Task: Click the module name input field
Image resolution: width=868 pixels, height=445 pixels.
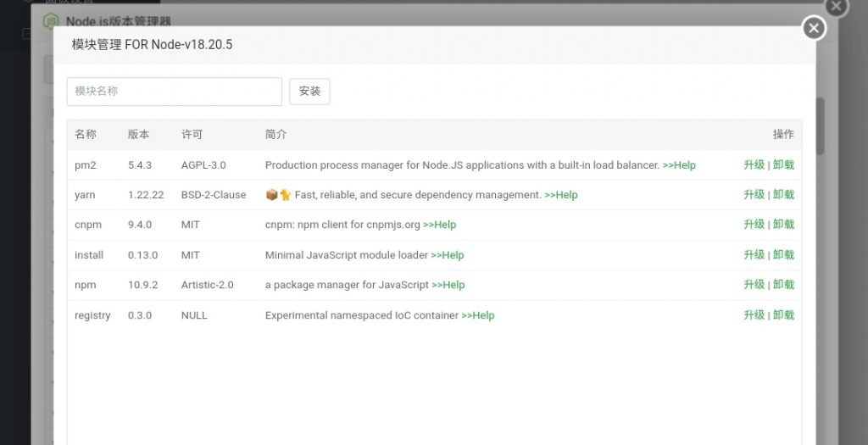Action: tap(174, 92)
